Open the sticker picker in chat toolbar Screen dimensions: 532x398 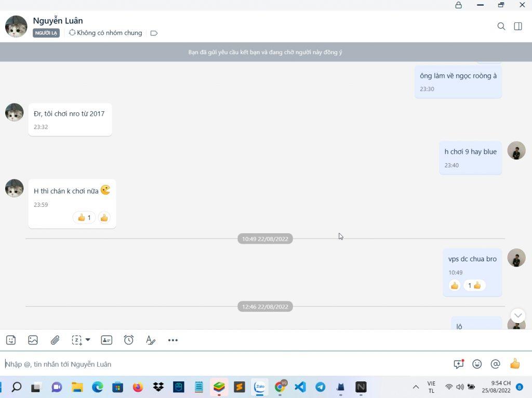11,340
